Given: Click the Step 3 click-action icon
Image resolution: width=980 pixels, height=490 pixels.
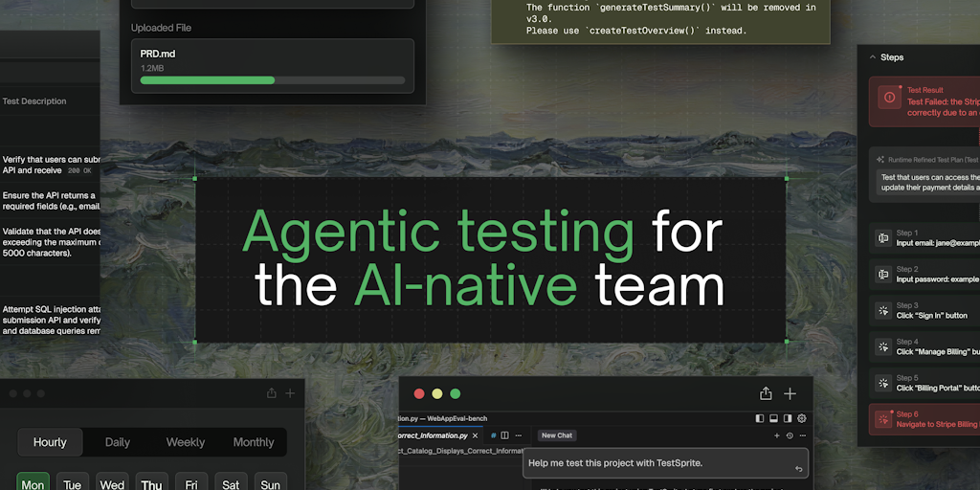Looking at the screenshot, I should coord(883,311).
